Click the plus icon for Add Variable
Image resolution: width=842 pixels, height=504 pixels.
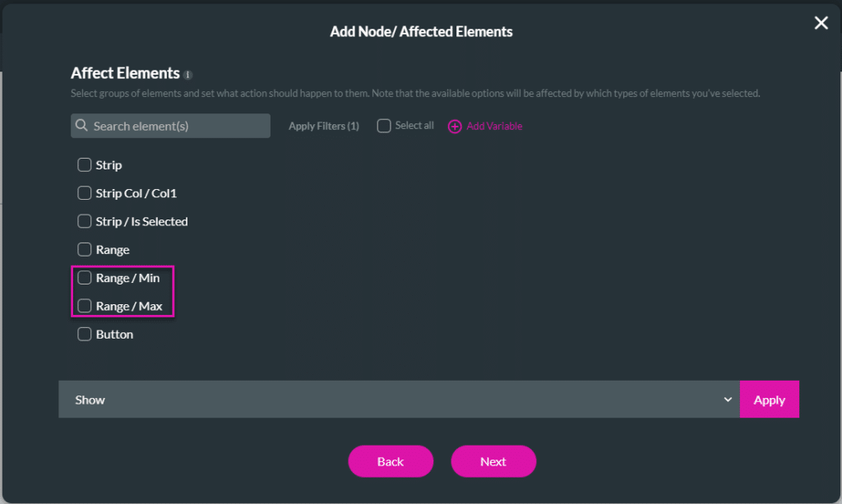coord(455,127)
